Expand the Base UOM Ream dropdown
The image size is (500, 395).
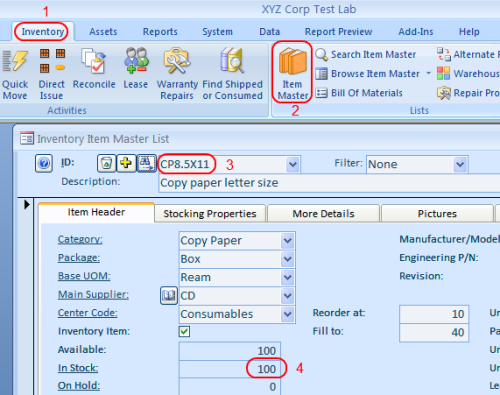click(x=287, y=277)
